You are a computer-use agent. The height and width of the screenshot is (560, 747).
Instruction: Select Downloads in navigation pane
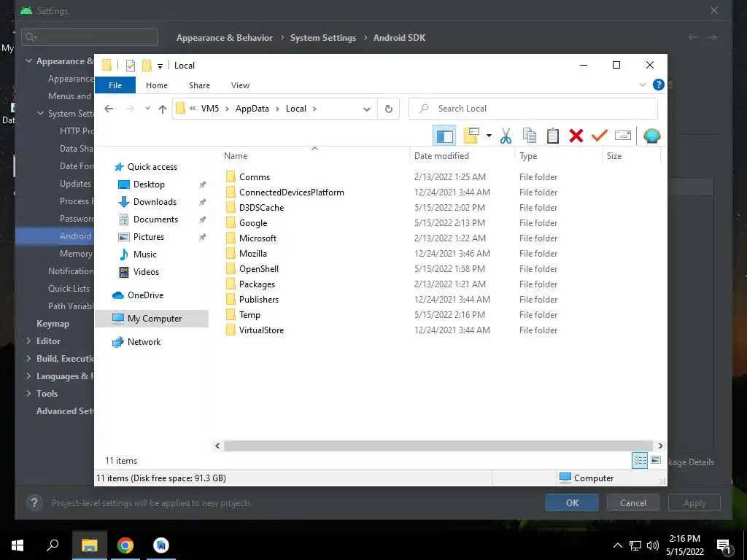(155, 202)
